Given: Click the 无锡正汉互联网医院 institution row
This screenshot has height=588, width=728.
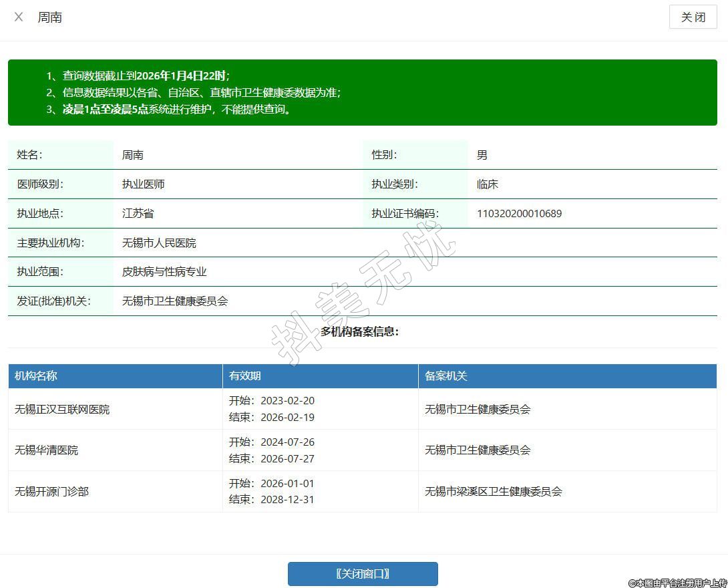Looking at the screenshot, I should tap(62, 409).
